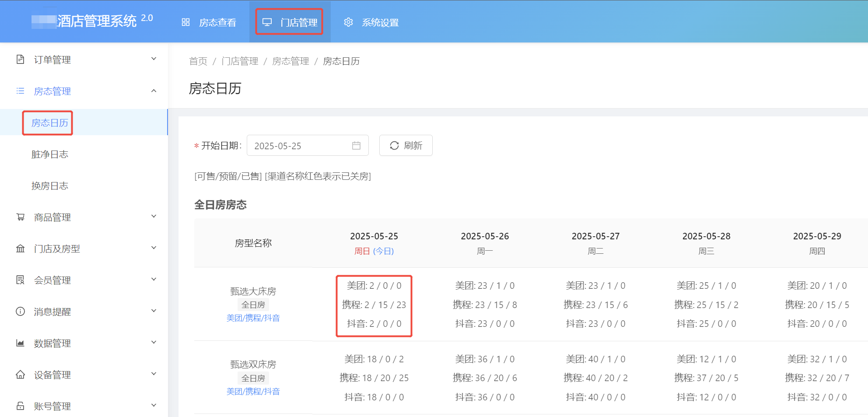The image size is (868, 417).
Task: Expand the 会员管理 chevron
Action: [x=154, y=280]
